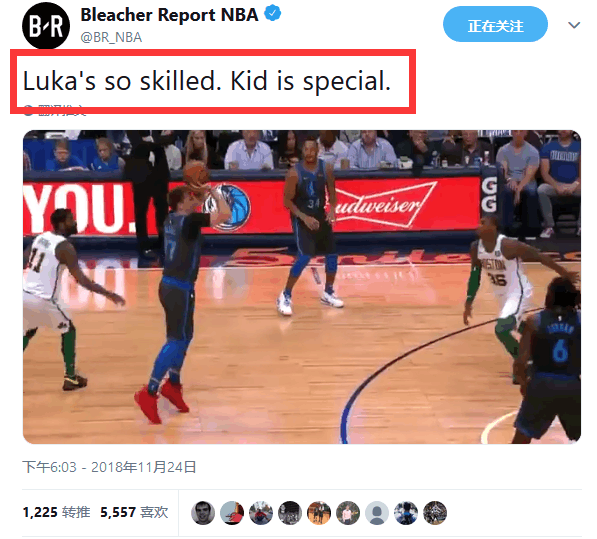The width and height of the screenshot is (597, 539).
Task: Play the Luka basketball GIF
Action: point(302,287)
